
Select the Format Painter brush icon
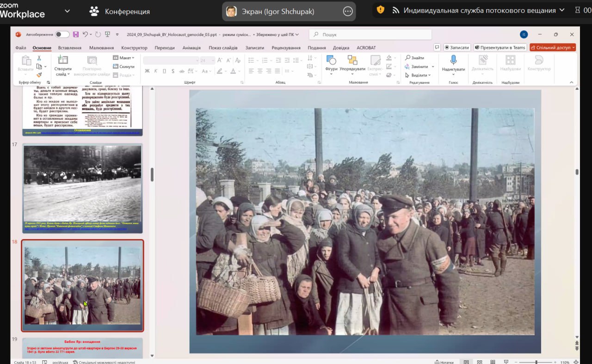point(39,75)
